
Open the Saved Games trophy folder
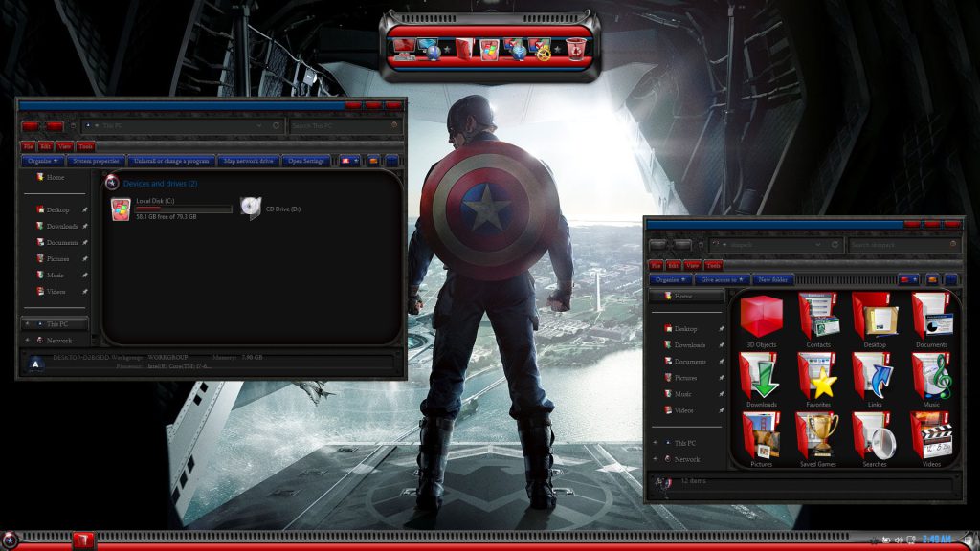(818, 435)
